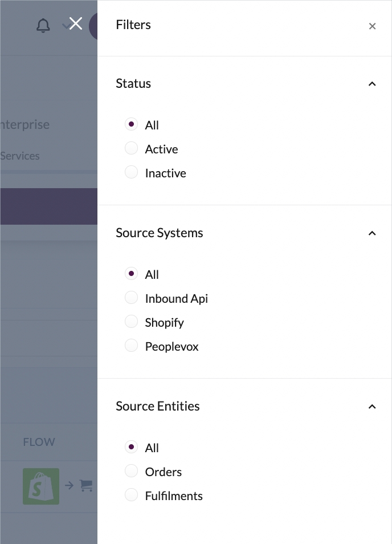The image size is (392, 544).
Task: Filter source entities by Fulfilments
Action: [132, 496]
